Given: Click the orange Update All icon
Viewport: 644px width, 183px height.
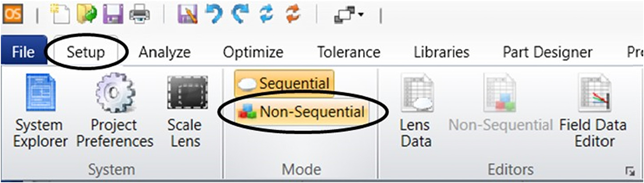Looking at the screenshot, I should pos(293,15).
